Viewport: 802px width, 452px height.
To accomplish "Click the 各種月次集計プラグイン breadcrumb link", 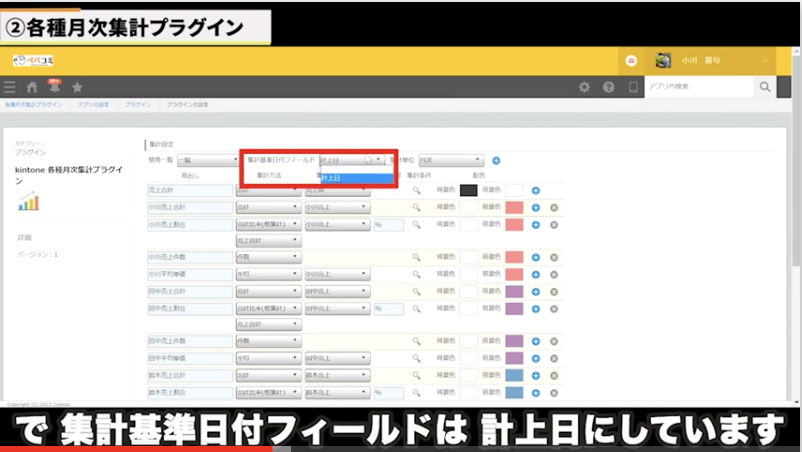I will [x=33, y=104].
